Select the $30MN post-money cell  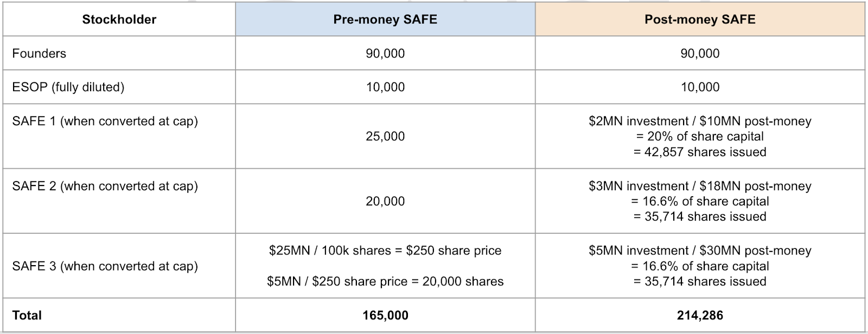pos(700,266)
